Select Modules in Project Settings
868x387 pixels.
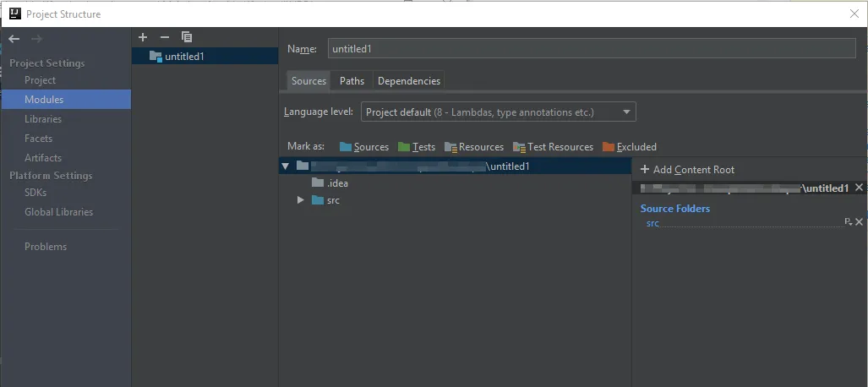(x=66, y=100)
